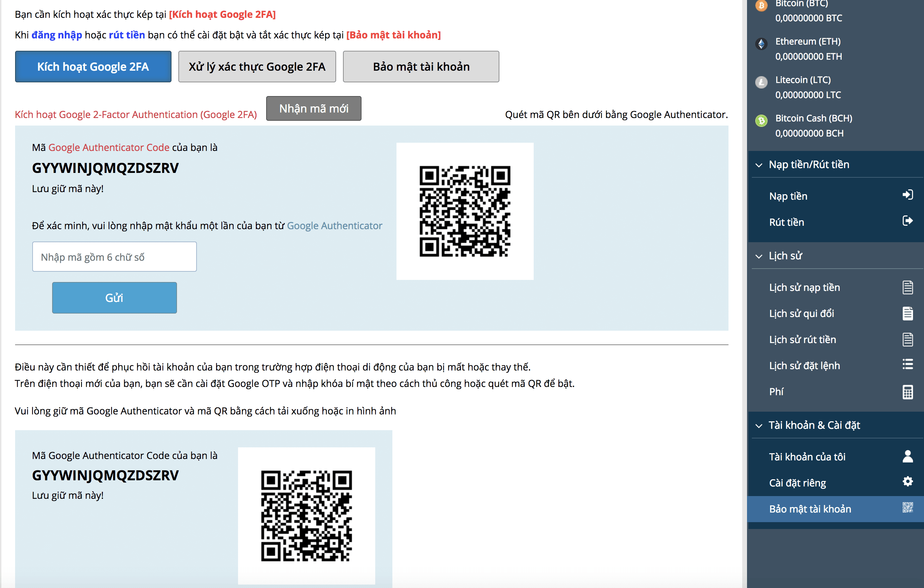Click the Xử lý xác thực Google 2FA button
The width and height of the screenshot is (924, 588).
257,67
